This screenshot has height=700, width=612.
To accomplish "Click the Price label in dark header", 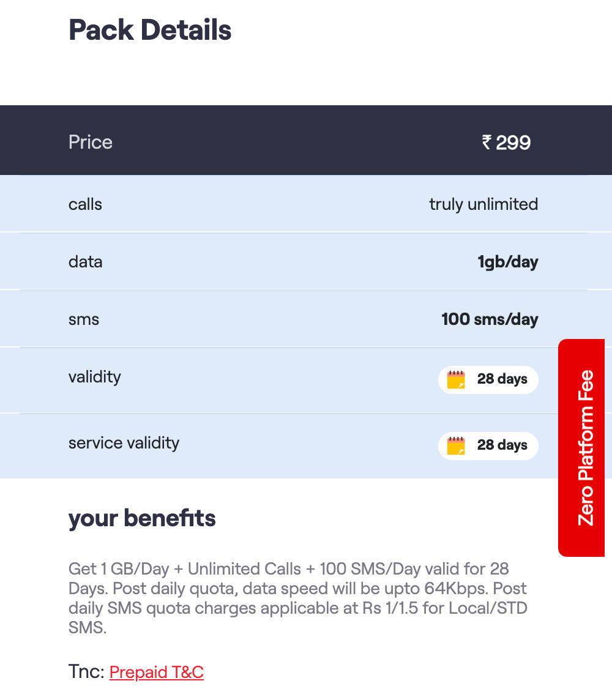I will (90, 143).
